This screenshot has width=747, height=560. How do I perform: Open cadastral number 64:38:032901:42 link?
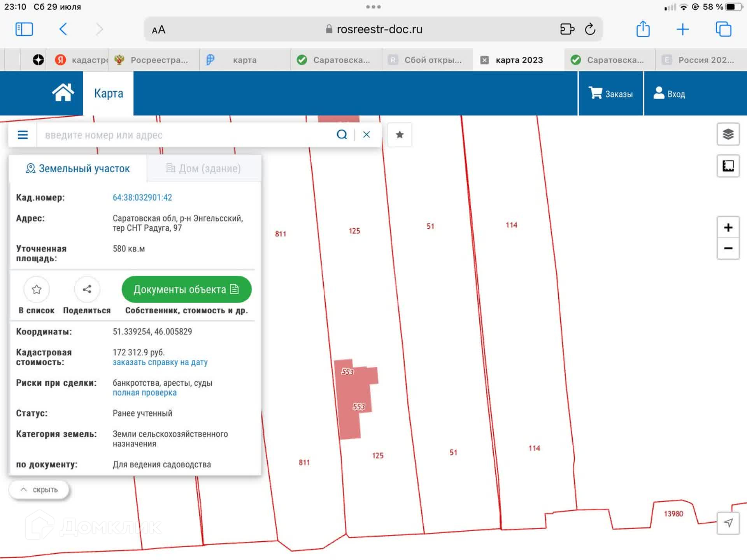(142, 198)
